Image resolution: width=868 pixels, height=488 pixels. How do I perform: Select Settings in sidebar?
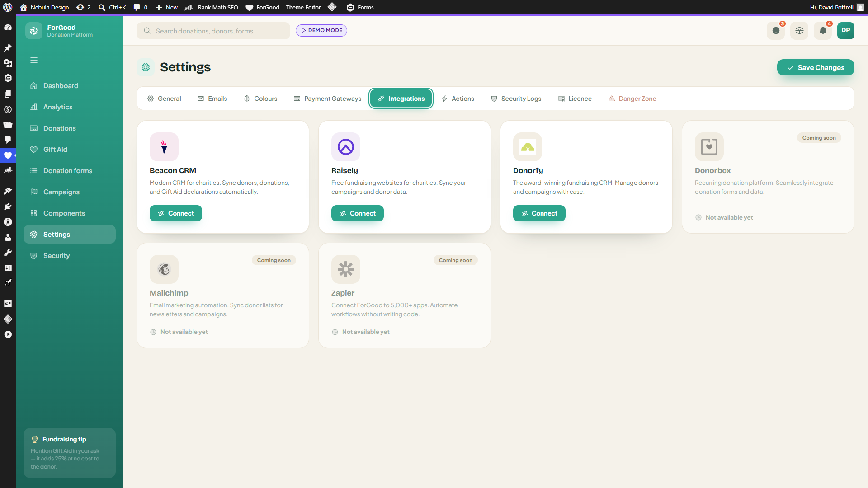click(70, 235)
